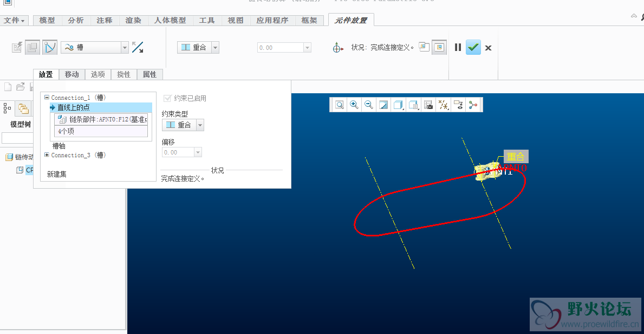
Task: Select the 元件放置 ribbon tab
Action: pos(351,20)
